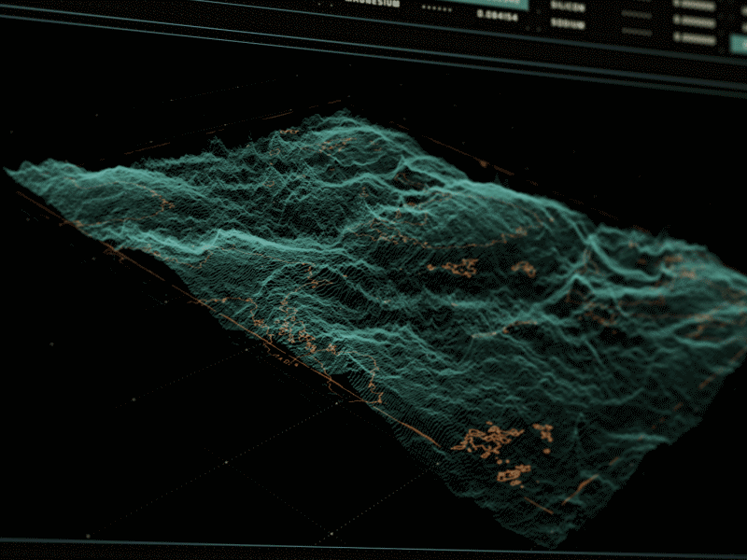
Task: Click the SILICON element label
Action: 569,7
